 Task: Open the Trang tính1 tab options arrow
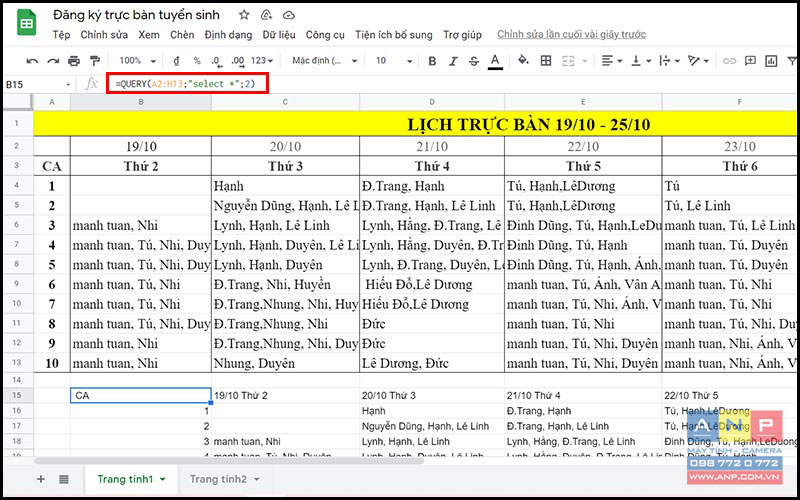[x=163, y=479]
